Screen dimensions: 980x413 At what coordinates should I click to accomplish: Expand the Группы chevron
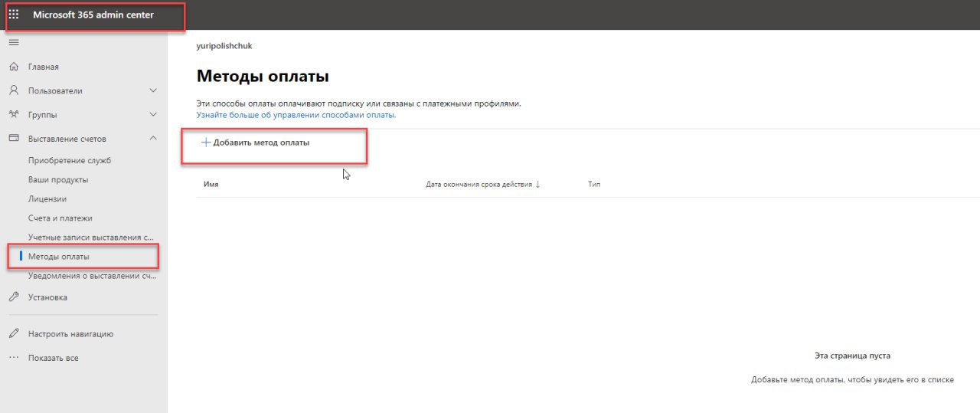153,115
